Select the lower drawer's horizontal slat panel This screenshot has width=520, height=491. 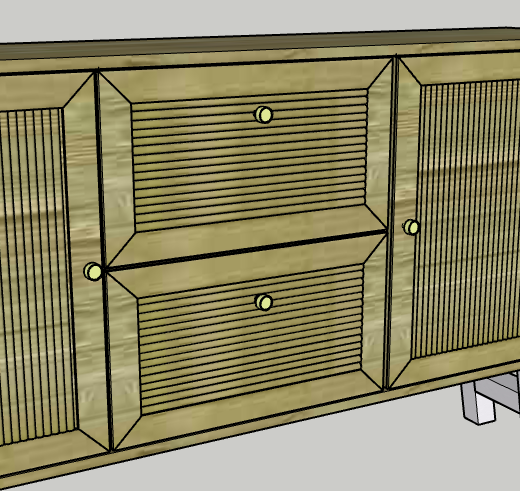pyautogui.click(x=251, y=338)
